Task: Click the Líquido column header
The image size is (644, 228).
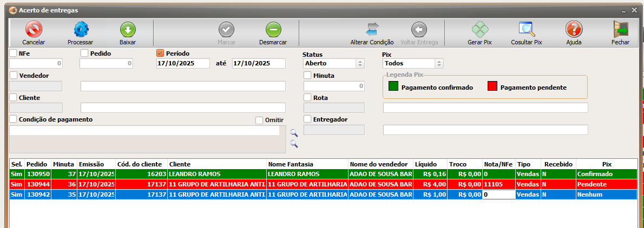Action: click(x=430, y=164)
